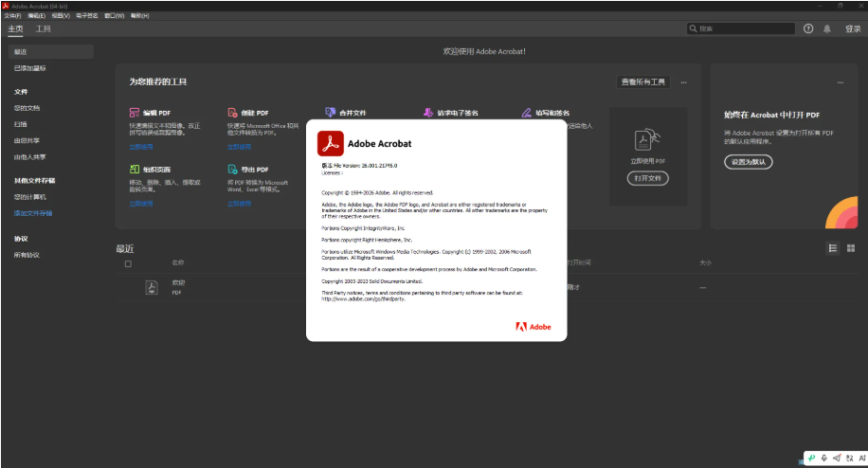Select 已添加星标 in the sidebar

click(30, 68)
